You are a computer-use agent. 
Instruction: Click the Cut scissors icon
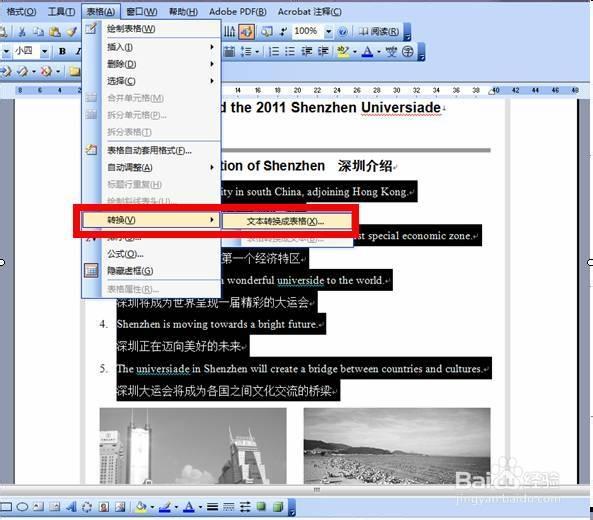click(22, 32)
